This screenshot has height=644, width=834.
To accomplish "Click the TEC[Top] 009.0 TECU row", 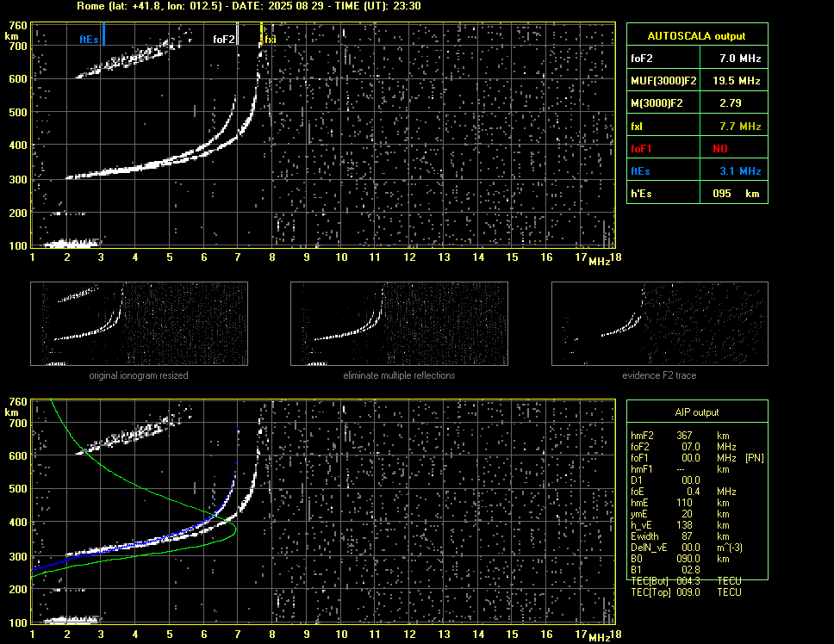I will (x=686, y=592).
